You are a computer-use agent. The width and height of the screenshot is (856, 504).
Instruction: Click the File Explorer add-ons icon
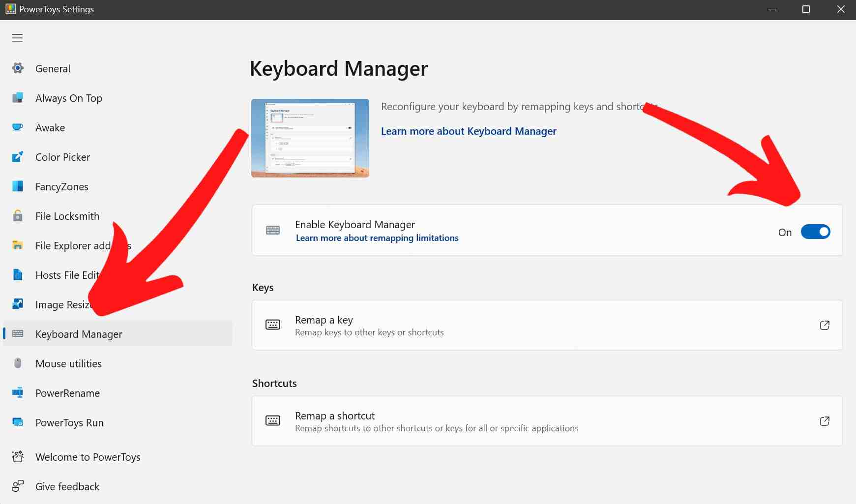pos(18,245)
